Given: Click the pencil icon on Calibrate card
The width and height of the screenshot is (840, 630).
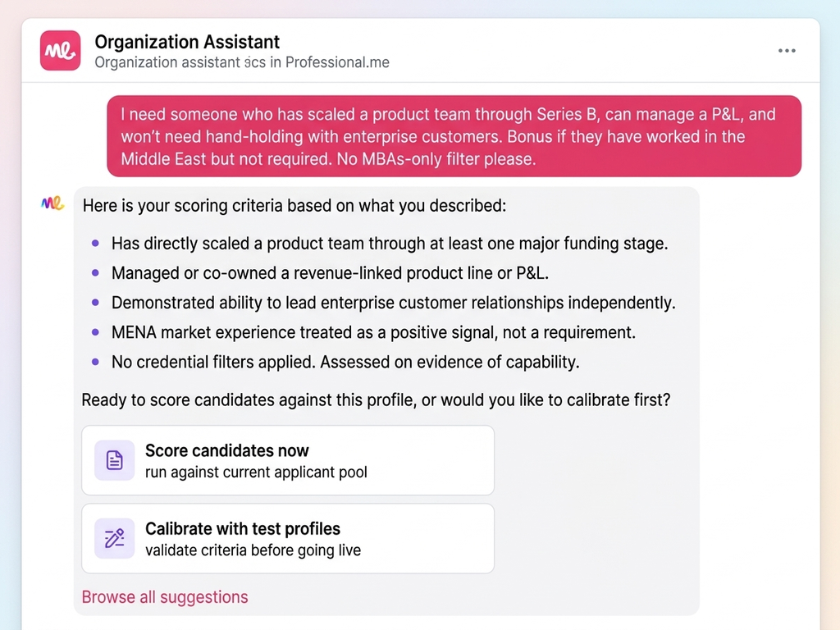Looking at the screenshot, I should click(114, 538).
